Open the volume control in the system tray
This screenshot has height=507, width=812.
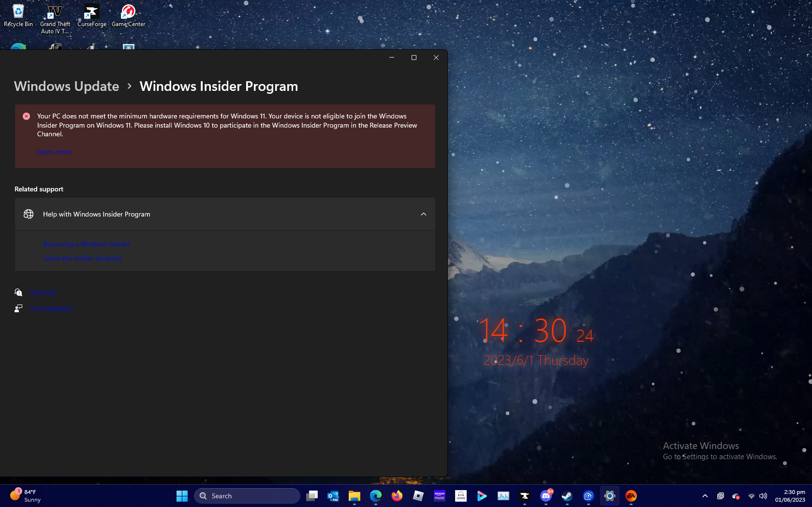(763, 496)
